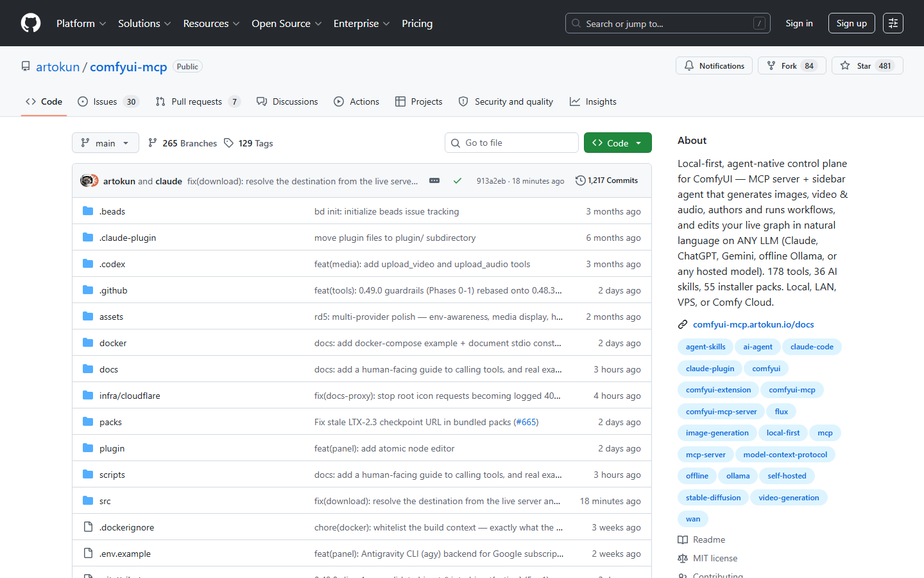The image size is (924, 578).
Task: Switch to Security and quality tab
Action: (x=506, y=101)
